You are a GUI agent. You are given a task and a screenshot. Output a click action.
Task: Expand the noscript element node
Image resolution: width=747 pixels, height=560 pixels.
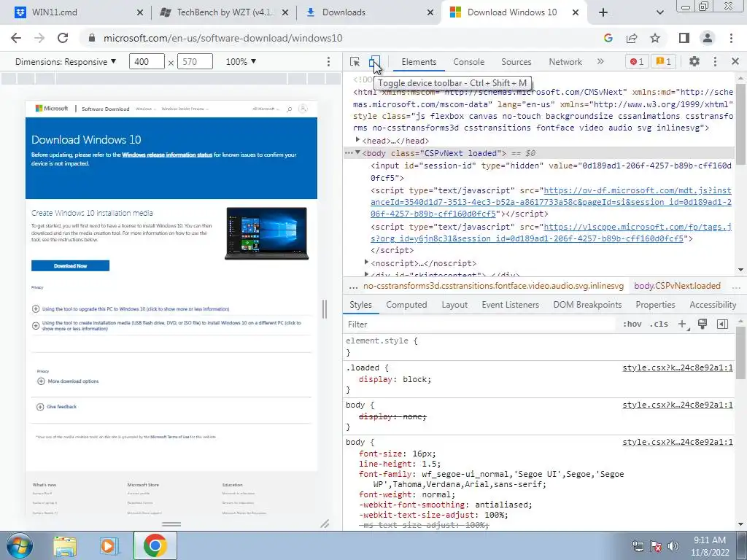[x=366, y=262]
